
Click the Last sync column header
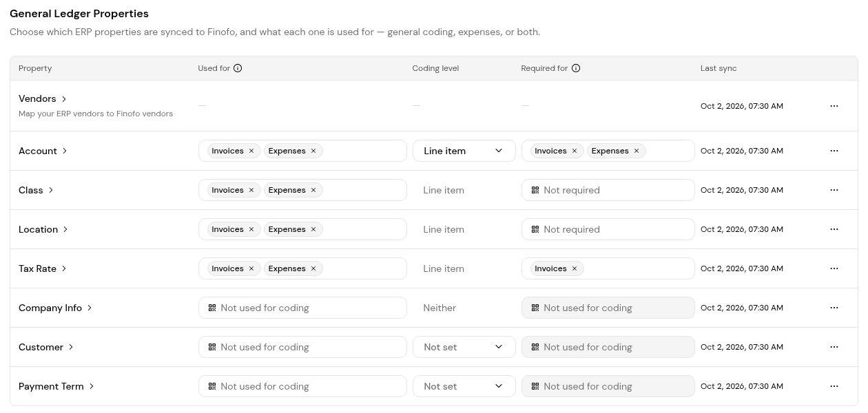click(x=719, y=68)
